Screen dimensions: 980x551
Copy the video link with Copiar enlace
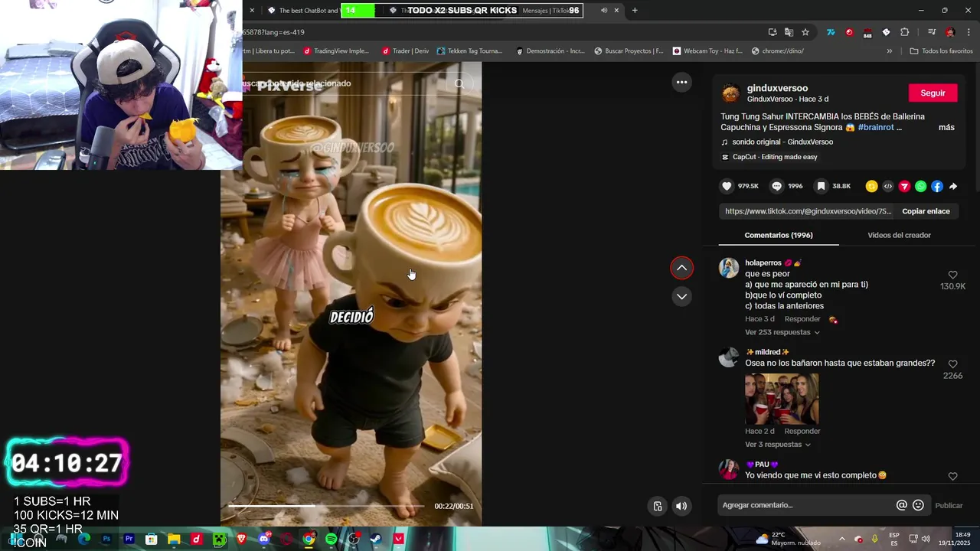pos(926,211)
